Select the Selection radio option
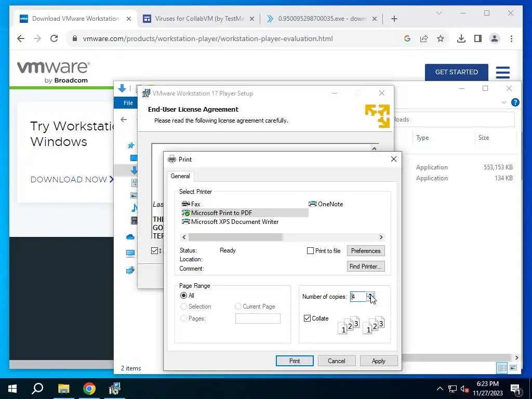Image resolution: width=532 pixels, height=399 pixels. coord(183,307)
